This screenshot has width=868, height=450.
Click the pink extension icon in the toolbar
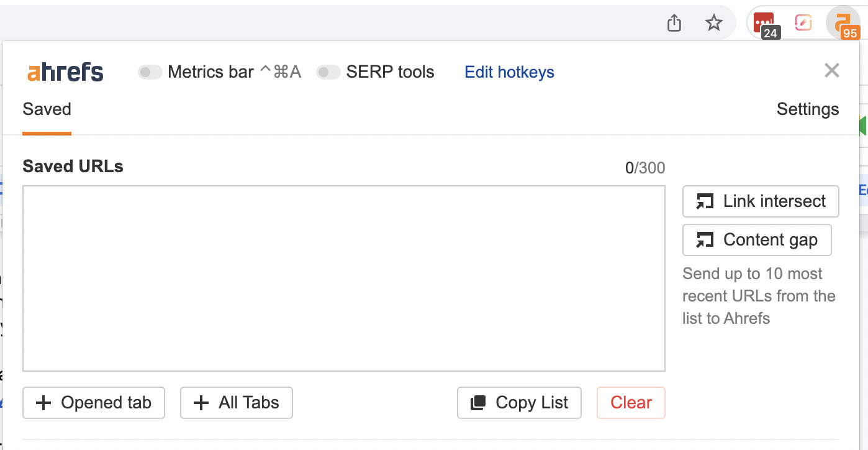click(803, 21)
